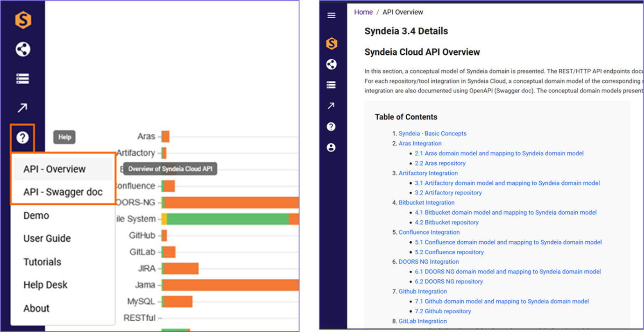Screen dimensions: 644x332
Task: Click the highlighted Help question mark icon
Action: [22, 137]
